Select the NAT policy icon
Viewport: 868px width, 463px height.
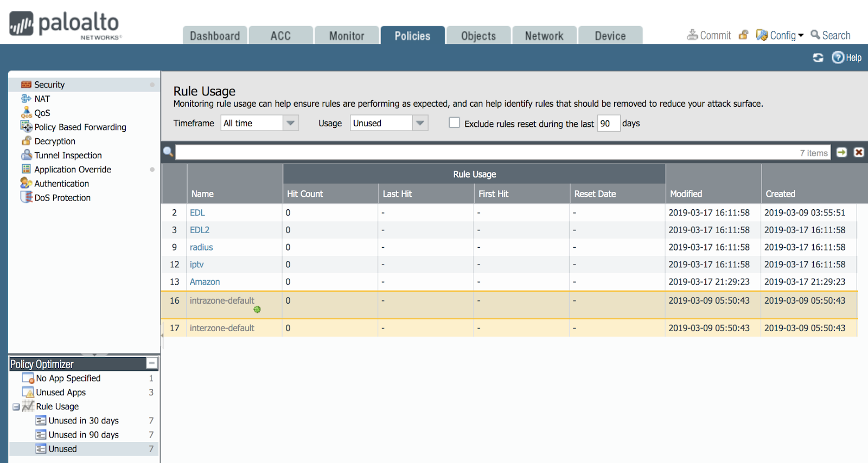pyautogui.click(x=26, y=99)
